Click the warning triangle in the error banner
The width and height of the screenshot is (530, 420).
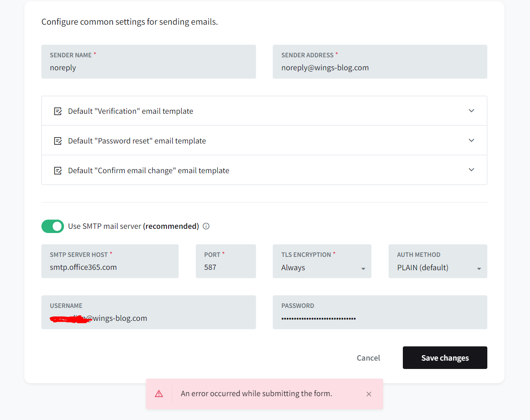click(x=159, y=393)
